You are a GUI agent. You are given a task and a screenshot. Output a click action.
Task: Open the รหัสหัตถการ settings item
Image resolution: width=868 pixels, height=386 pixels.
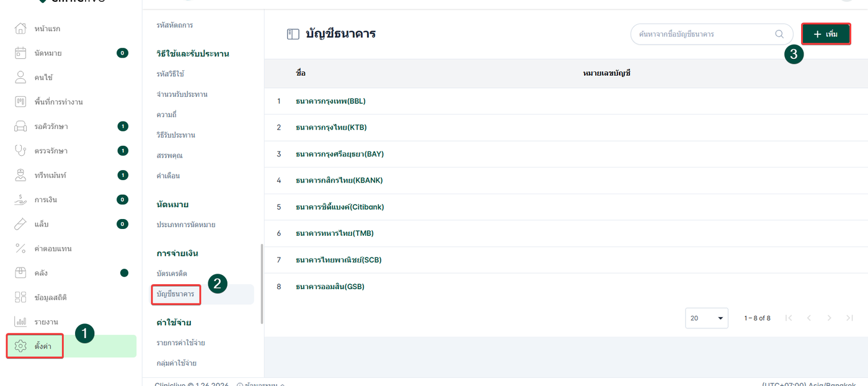[x=175, y=25]
